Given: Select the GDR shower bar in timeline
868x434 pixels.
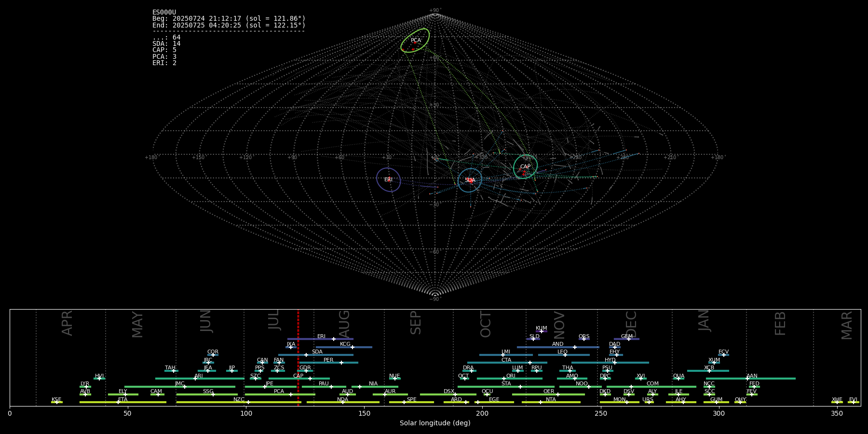Looking at the screenshot, I should click(305, 371).
